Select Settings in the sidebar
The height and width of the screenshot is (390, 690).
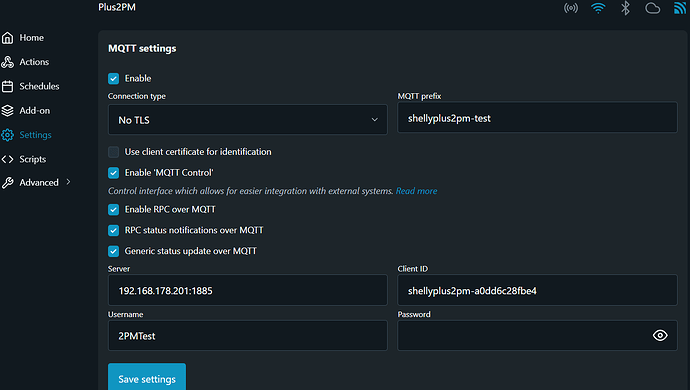click(x=35, y=135)
